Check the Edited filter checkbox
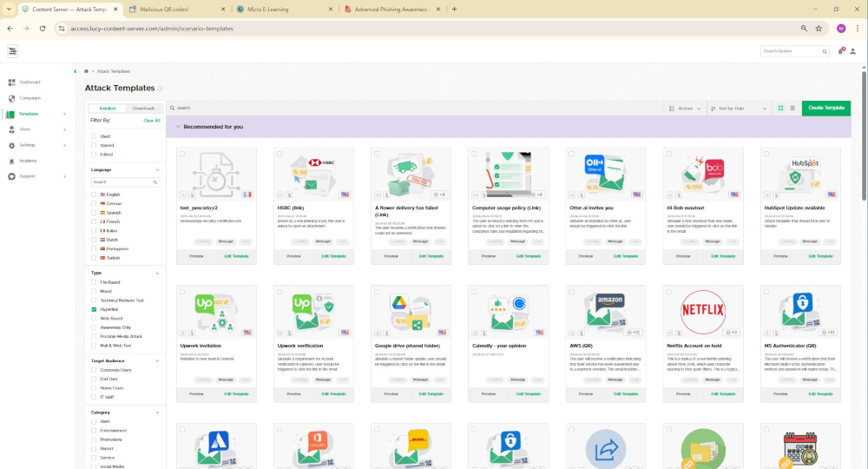The height and width of the screenshot is (469, 868). point(94,155)
